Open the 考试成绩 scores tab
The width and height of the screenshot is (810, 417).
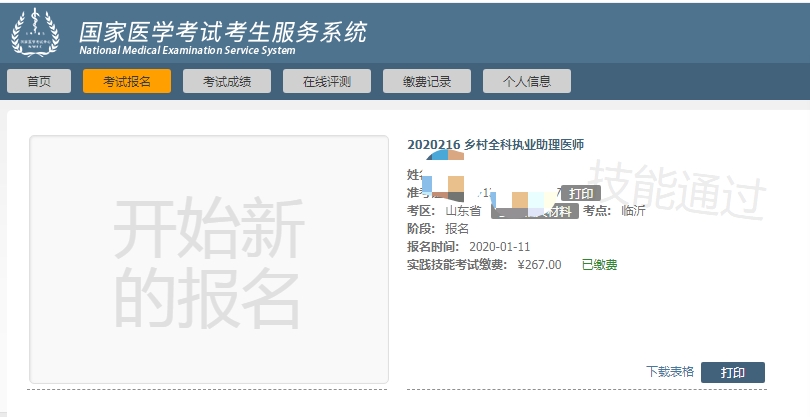tap(227, 82)
